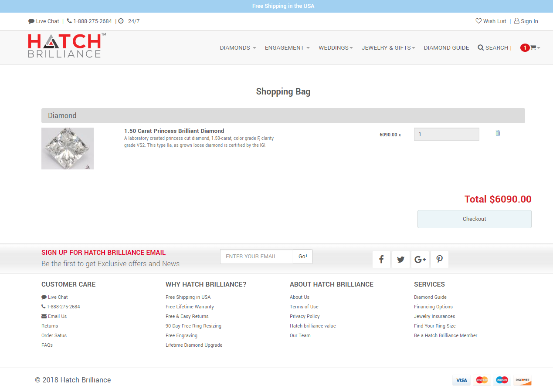Click the Hatch Brilliance logo
The height and width of the screenshot is (392, 553).
(67, 45)
